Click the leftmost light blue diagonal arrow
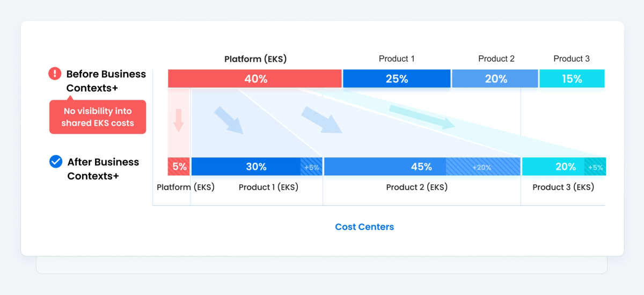The image size is (644, 295). click(229, 120)
